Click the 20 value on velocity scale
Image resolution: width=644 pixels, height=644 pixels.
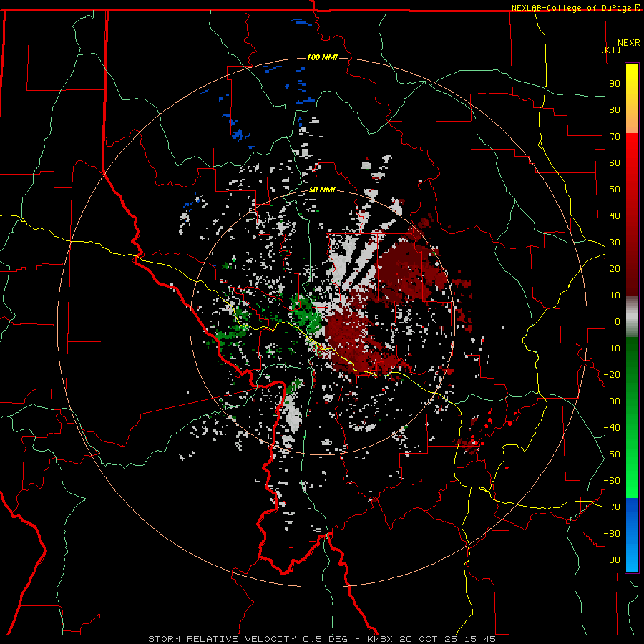click(615, 269)
